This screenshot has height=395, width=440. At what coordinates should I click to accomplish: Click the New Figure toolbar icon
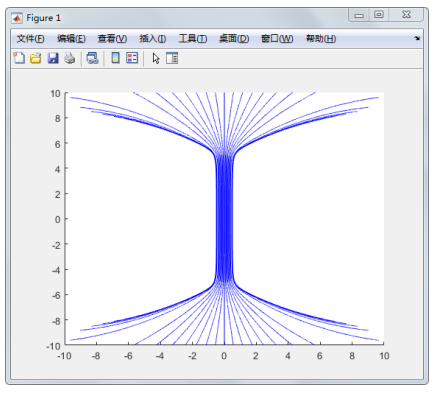click(x=19, y=58)
